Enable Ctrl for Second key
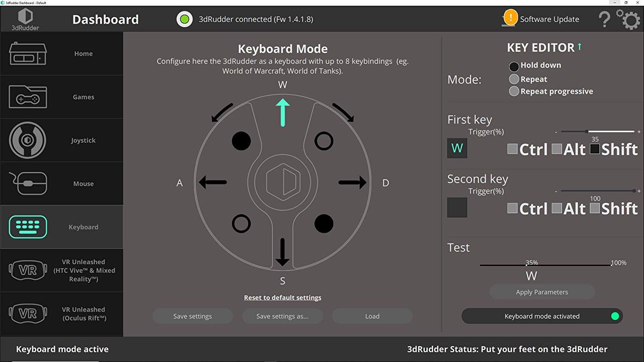 [512, 208]
